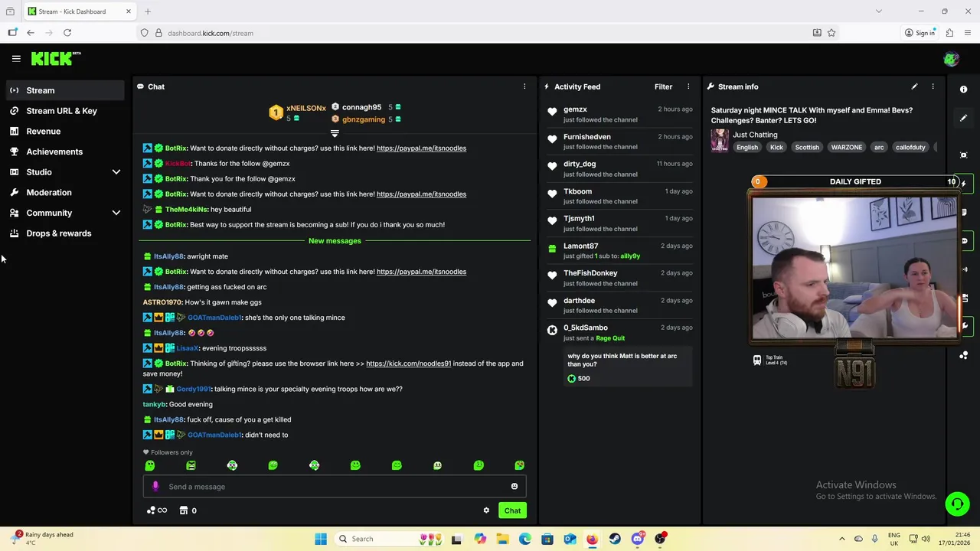The height and width of the screenshot is (551, 980).
Task: Click the pause-chat arrow below leaderboard
Action: 335,134
